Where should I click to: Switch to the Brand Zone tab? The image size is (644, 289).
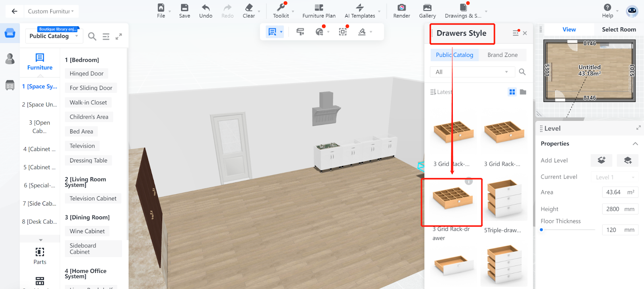[502, 55]
